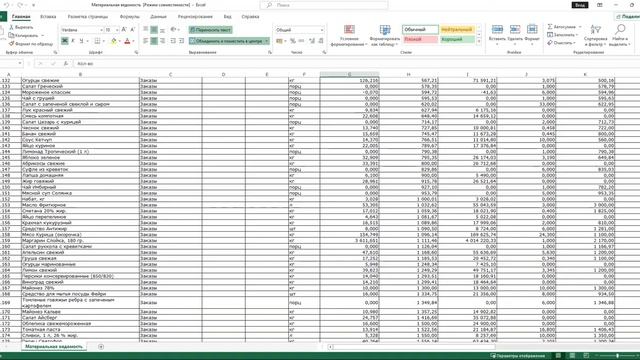
Task: Click the formula bar input
Action: [355, 64]
